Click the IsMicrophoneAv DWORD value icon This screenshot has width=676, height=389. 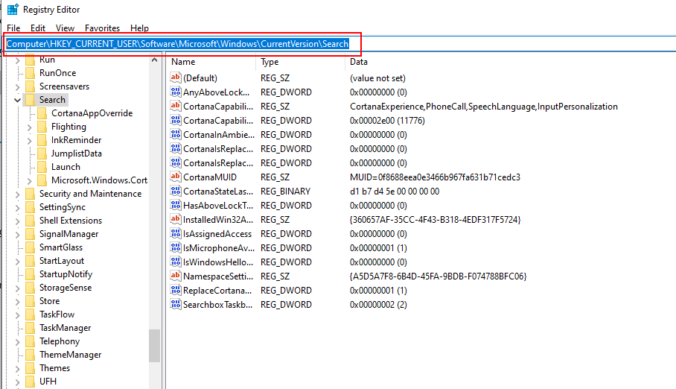(175, 248)
